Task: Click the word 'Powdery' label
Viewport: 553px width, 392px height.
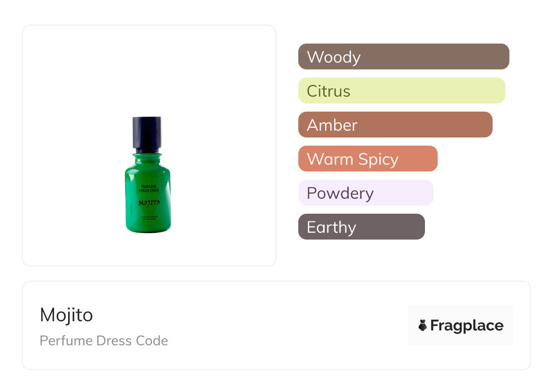Action: point(340,193)
